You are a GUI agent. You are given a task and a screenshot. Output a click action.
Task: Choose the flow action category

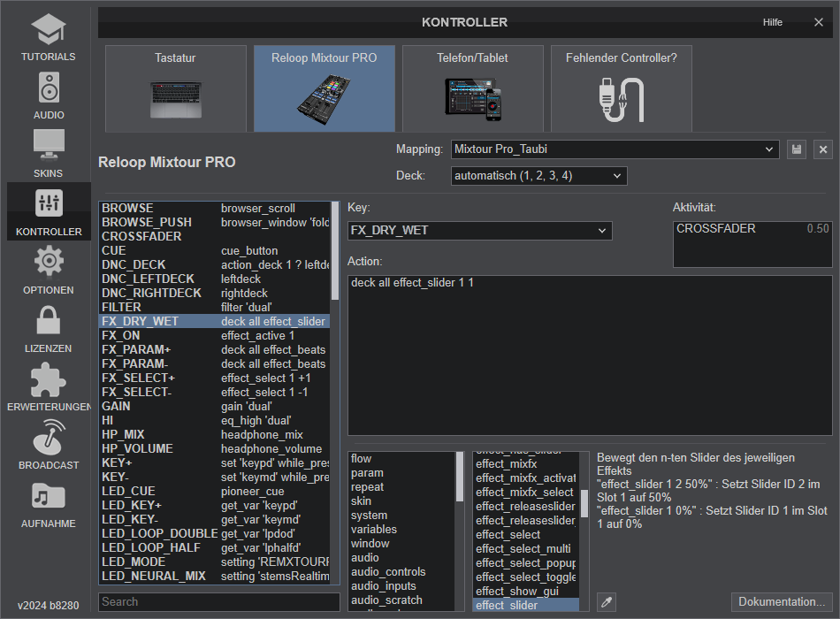click(401, 459)
